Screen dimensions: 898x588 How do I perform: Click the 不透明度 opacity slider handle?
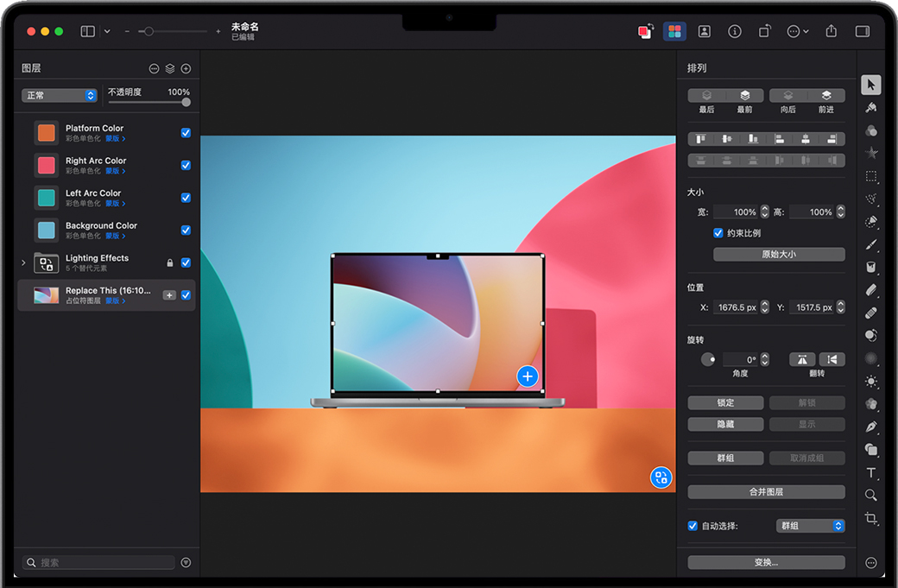186,102
